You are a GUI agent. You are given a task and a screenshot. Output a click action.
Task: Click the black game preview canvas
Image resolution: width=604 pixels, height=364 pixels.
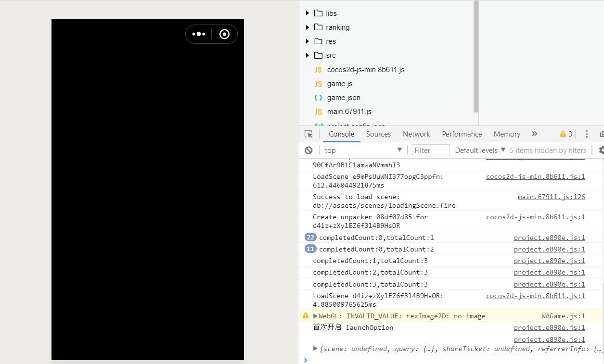tap(148, 189)
